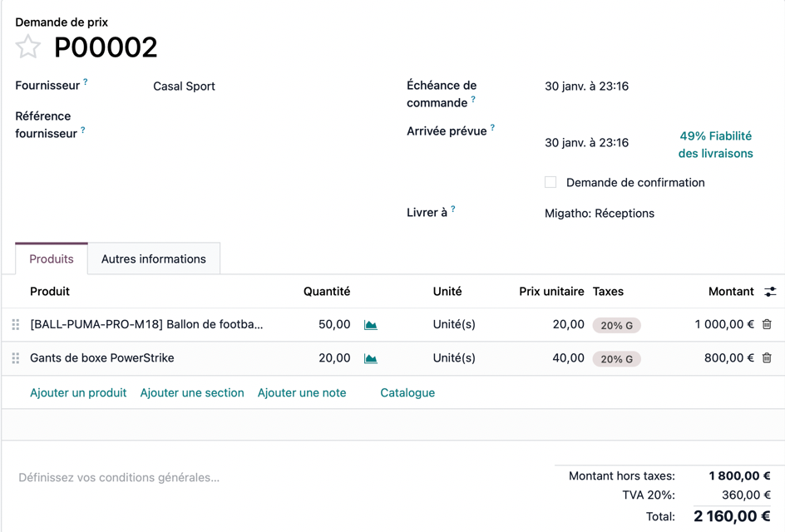This screenshot has width=785, height=532.
Task: Click drag handle of Gants de boxe row
Action: tap(16, 358)
